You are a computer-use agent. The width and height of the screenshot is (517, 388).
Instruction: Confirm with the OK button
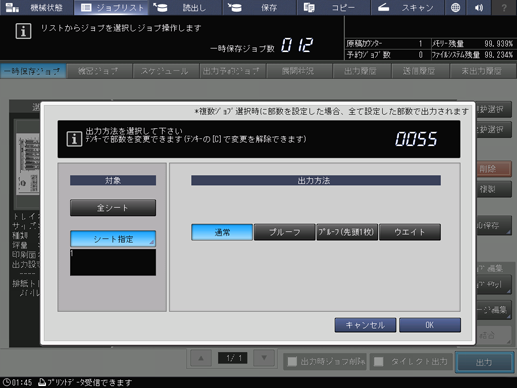(x=430, y=325)
